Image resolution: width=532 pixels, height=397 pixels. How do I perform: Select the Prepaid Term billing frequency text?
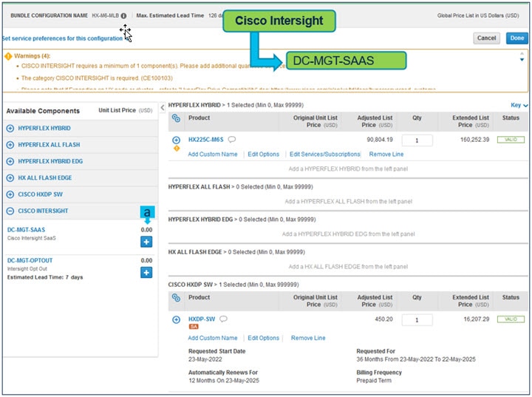tap(374, 380)
